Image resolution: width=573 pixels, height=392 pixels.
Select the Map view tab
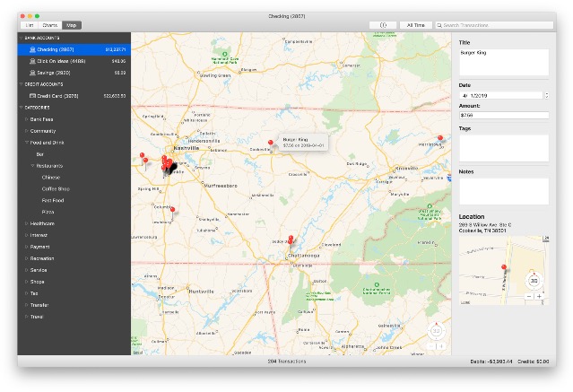72,25
